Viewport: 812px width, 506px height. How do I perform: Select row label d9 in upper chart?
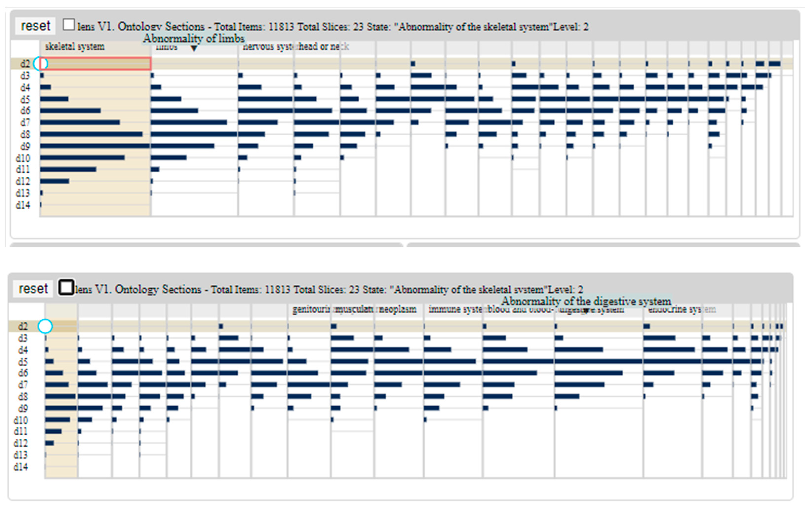pyautogui.click(x=25, y=146)
